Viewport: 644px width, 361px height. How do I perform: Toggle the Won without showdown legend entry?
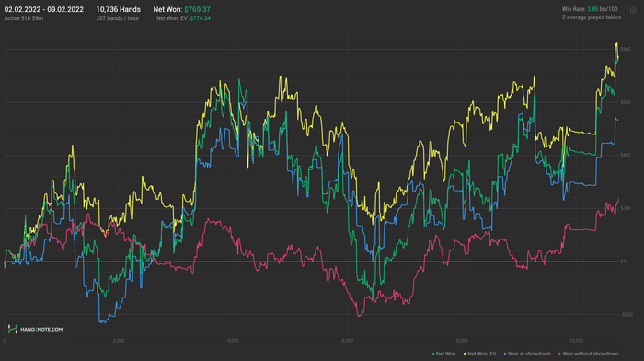(589, 354)
